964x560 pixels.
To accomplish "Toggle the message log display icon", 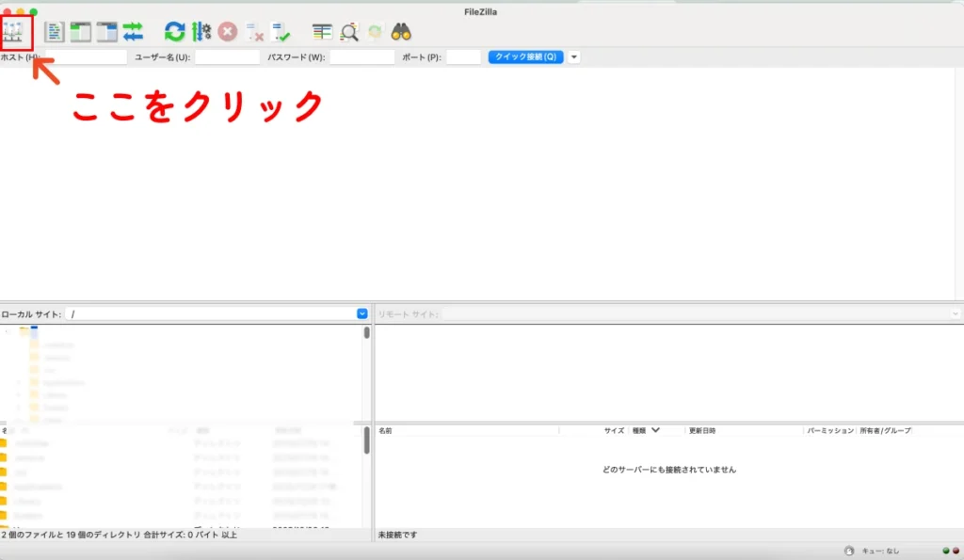I will tap(56, 32).
